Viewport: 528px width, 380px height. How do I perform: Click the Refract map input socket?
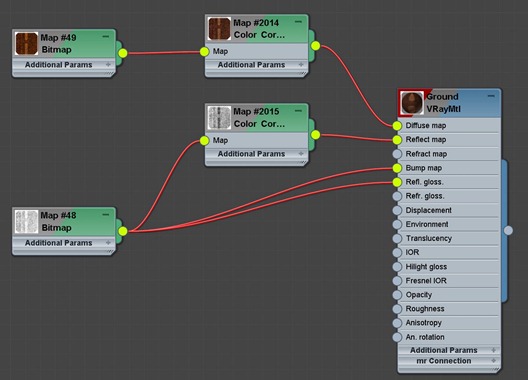tap(397, 154)
